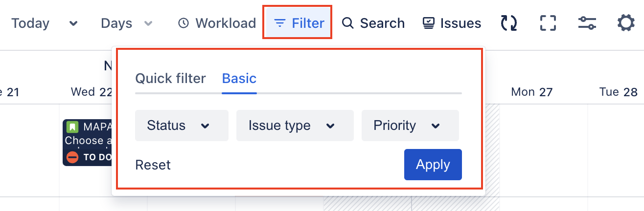The image size is (644, 211).
Task: Click the Workload clock icon
Action: point(184,23)
